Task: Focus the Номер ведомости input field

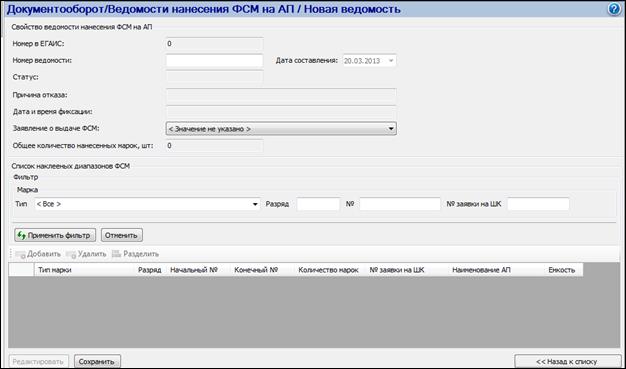Action: (214, 61)
